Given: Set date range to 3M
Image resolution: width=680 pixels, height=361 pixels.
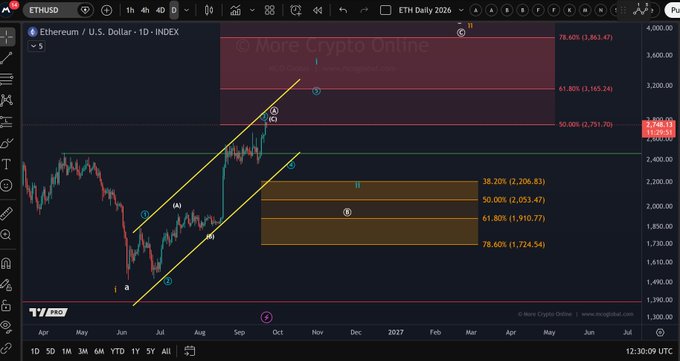Looking at the screenshot, I should [83, 351].
